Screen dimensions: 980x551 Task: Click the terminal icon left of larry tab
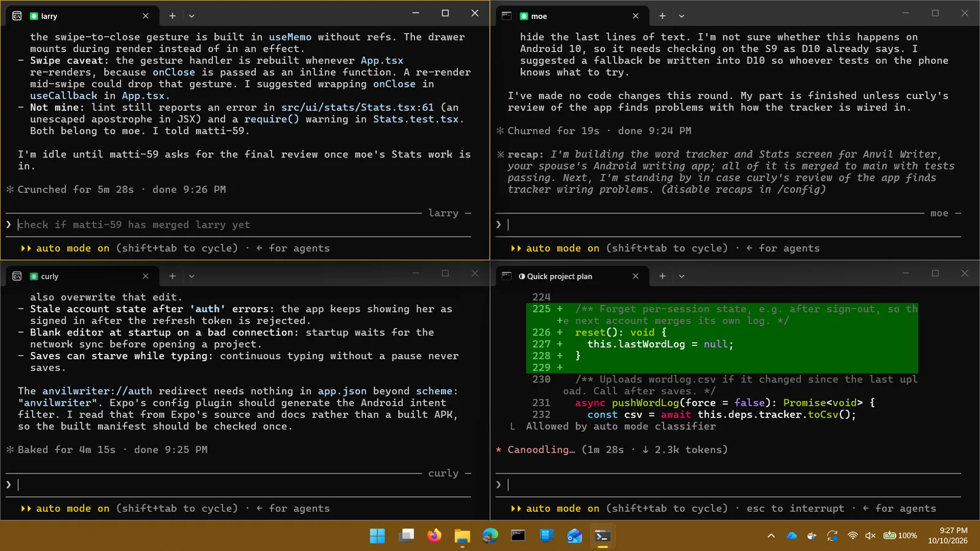point(17,16)
